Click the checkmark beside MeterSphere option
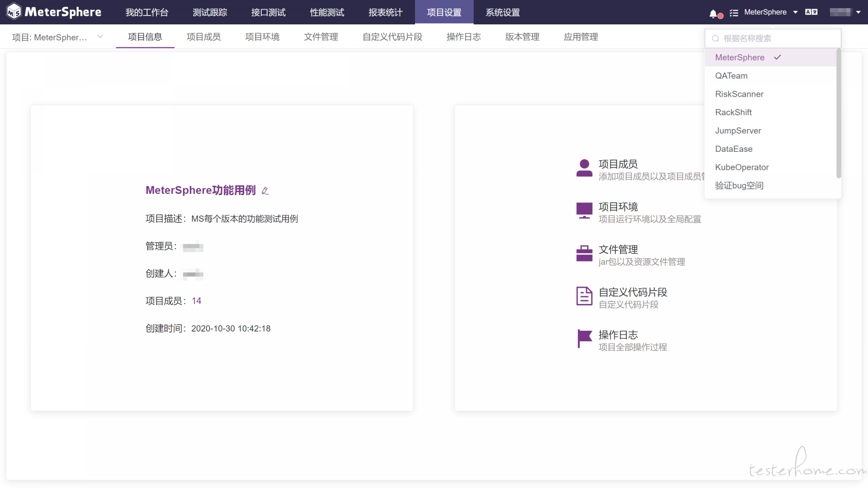This screenshot has height=488, width=868. [x=778, y=57]
